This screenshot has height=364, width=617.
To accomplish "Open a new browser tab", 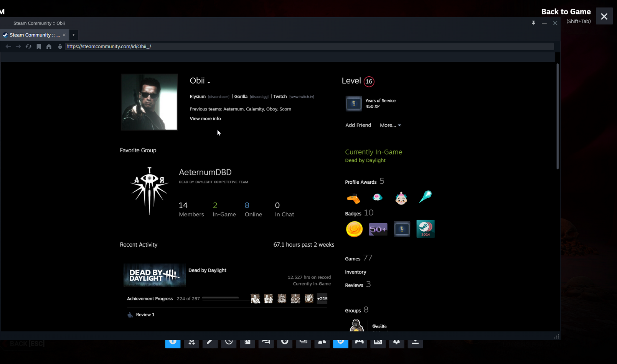I will pos(74,35).
